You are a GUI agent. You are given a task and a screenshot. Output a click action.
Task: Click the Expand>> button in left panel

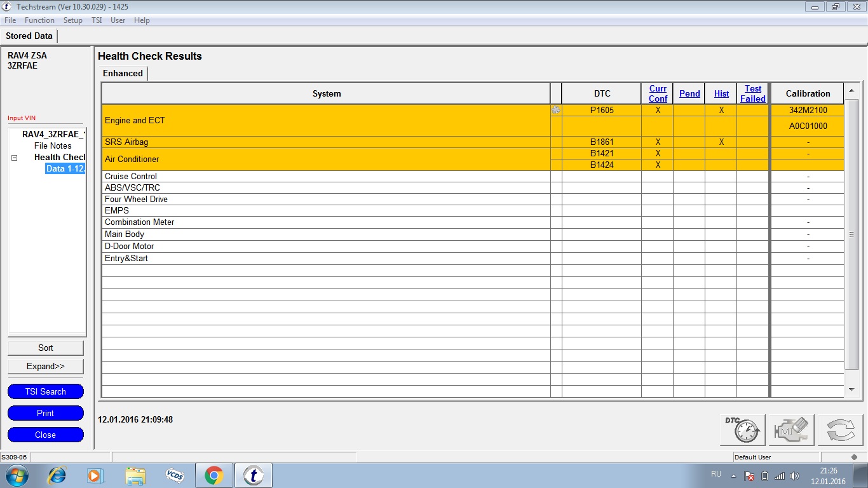click(x=46, y=367)
